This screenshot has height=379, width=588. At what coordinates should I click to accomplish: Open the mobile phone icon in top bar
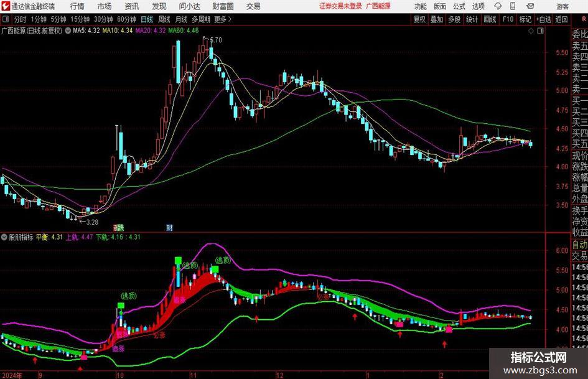click(513, 6)
